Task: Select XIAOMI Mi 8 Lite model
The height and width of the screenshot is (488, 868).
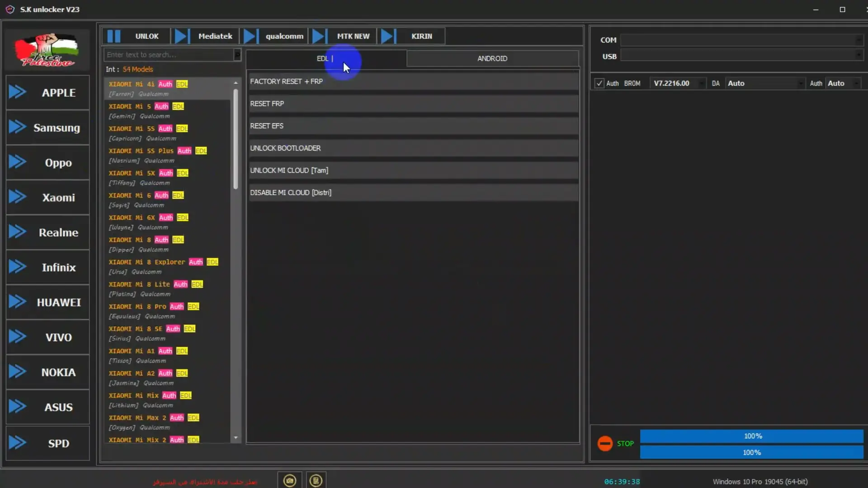Action: (168, 289)
